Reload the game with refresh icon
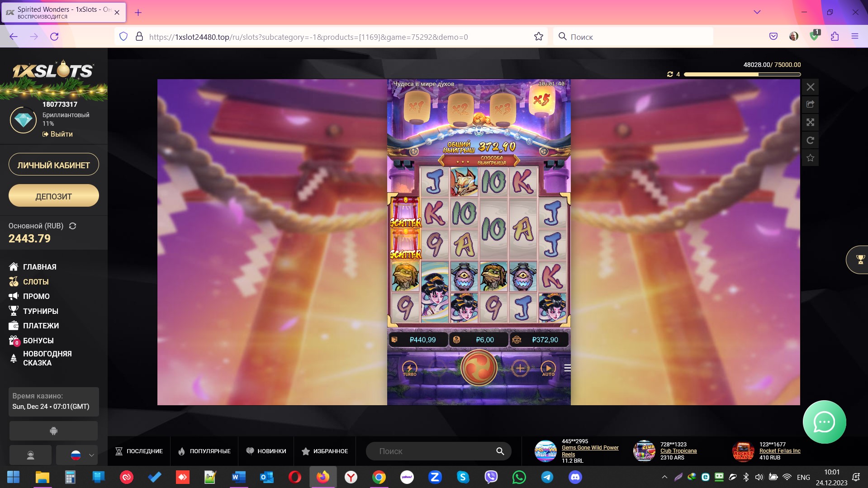868x488 pixels. tap(811, 140)
